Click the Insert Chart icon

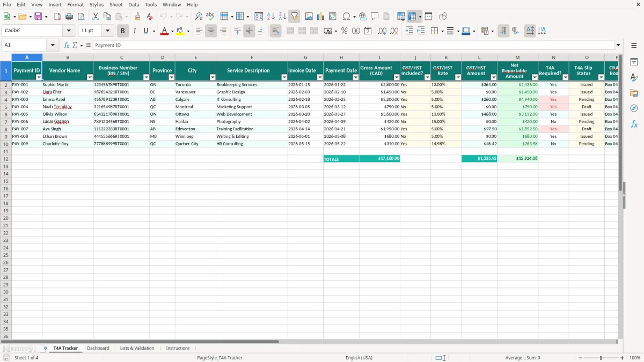320,17
